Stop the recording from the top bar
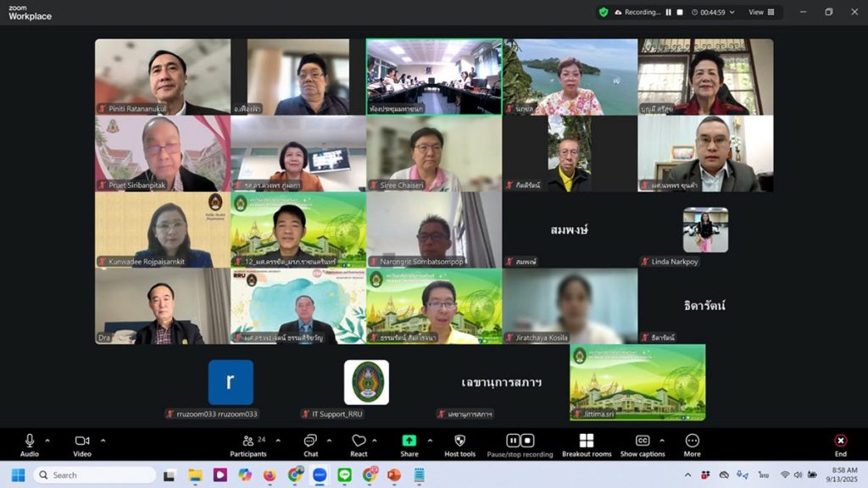 (x=680, y=13)
